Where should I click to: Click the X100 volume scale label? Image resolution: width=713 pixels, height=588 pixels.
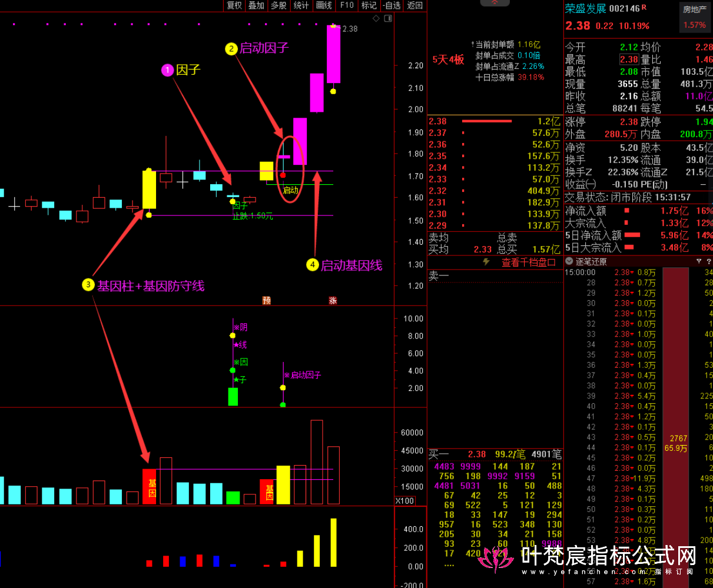tap(404, 501)
